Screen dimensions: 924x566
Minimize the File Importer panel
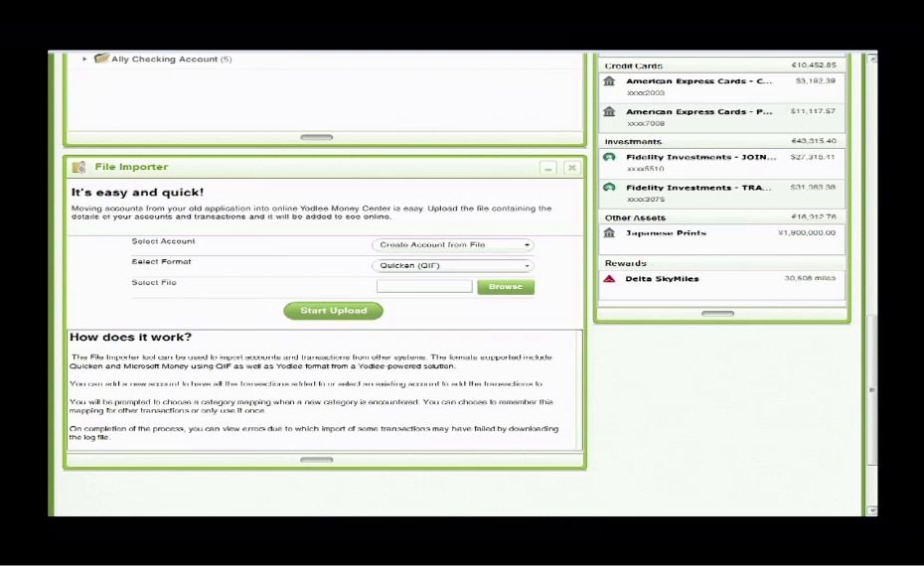click(548, 168)
